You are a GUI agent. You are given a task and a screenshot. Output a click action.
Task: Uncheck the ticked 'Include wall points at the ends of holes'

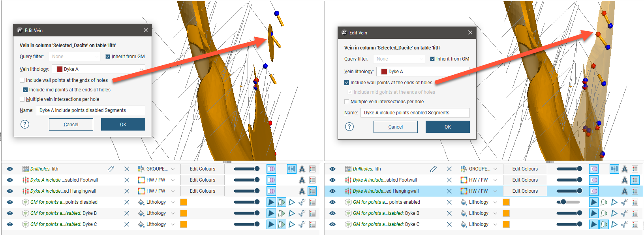coord(347,83)
